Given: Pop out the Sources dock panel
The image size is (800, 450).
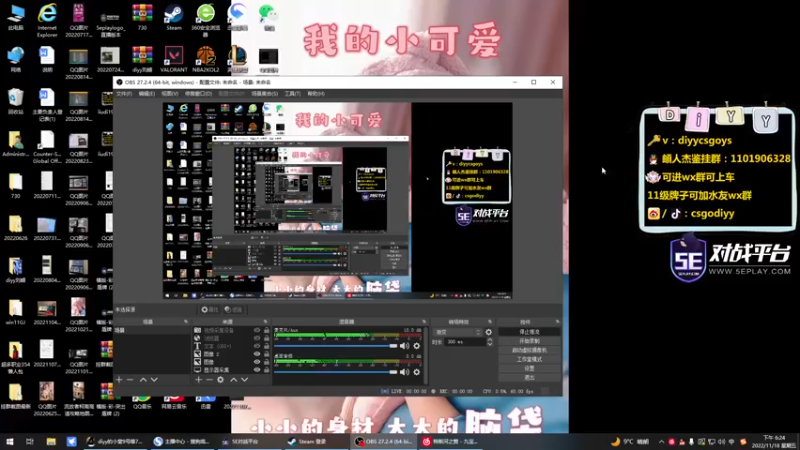Looking at the screenshot, I should click(265, 322).
